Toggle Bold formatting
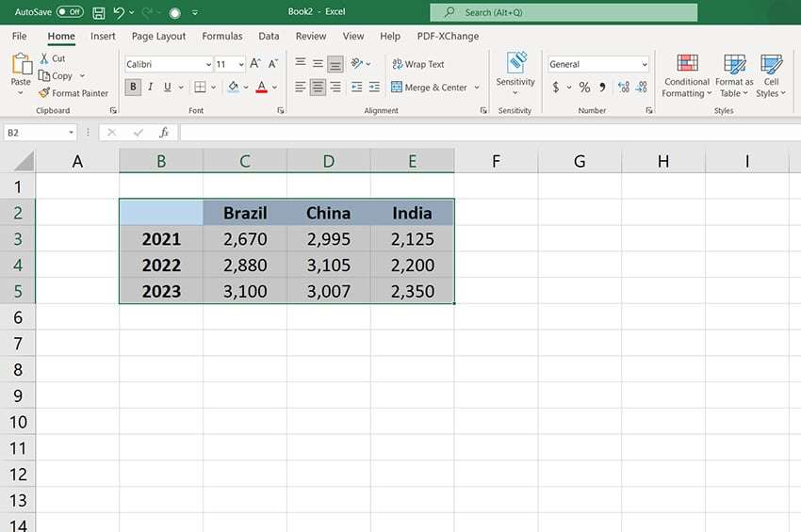Screen dimensions: 801x532 click(x=133, y=88)
